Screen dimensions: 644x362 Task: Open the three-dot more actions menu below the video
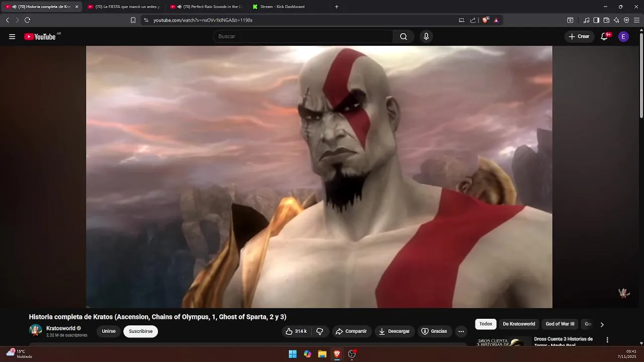(461, 331)
